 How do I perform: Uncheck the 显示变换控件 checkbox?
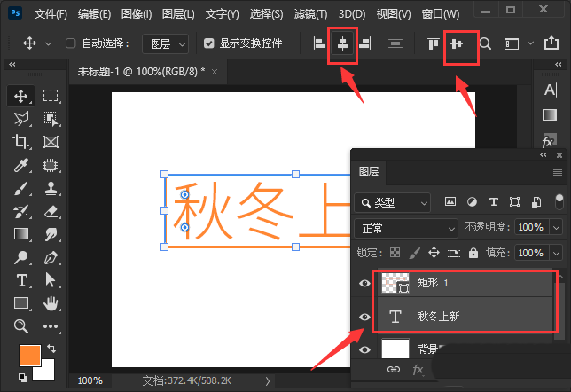pyautogui.click(x=208, y=43)
